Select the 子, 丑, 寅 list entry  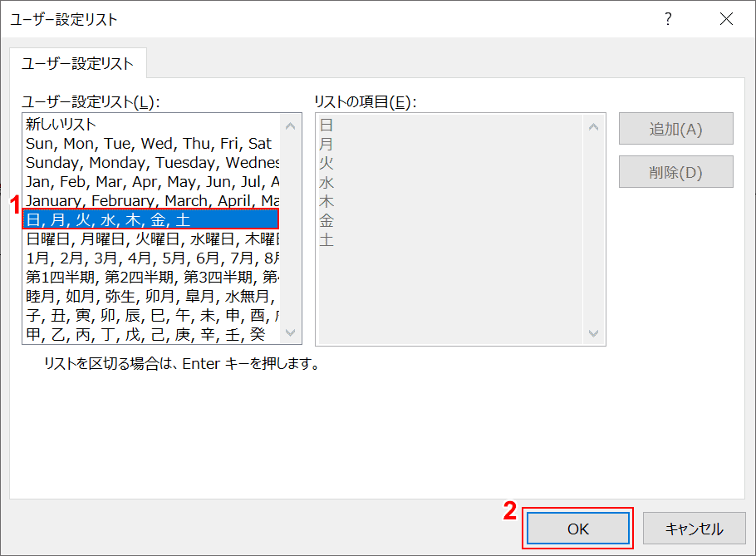click(151, 315)
